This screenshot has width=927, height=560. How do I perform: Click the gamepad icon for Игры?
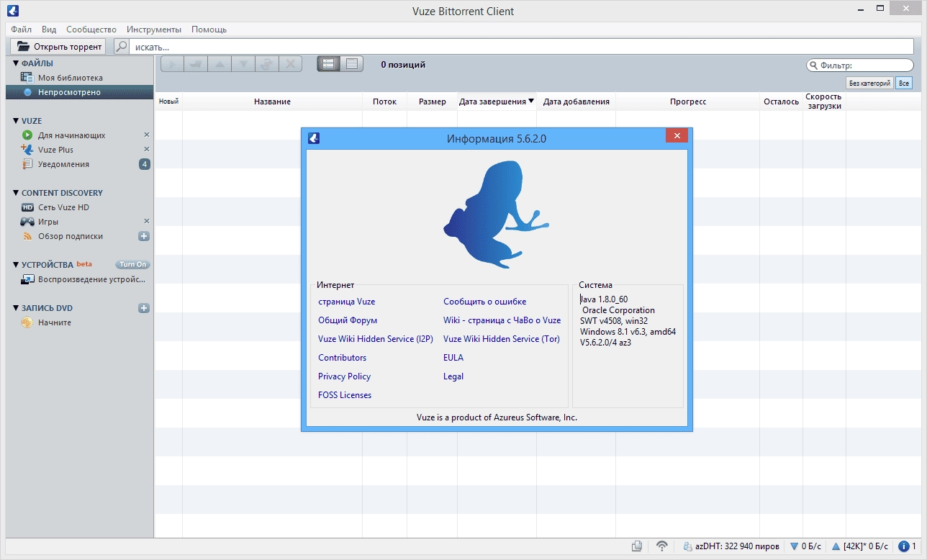[x=27, y=222]
